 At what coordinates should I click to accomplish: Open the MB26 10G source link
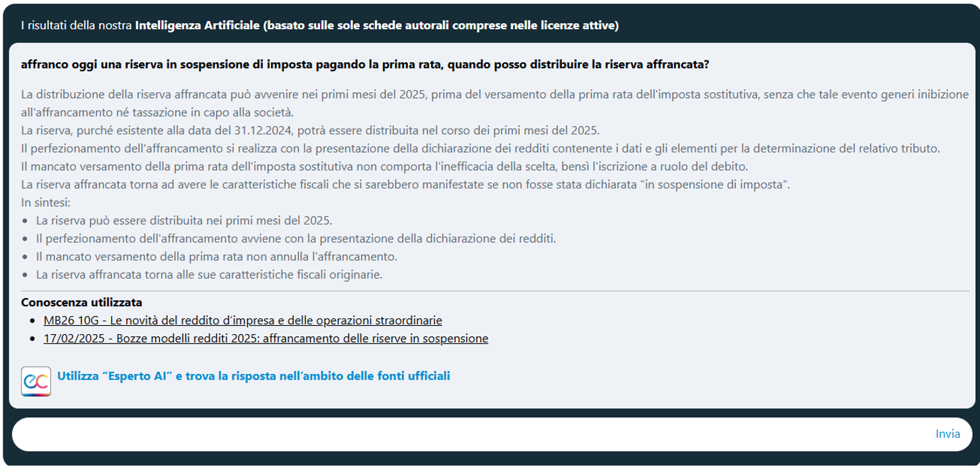(x=242, y=320)
